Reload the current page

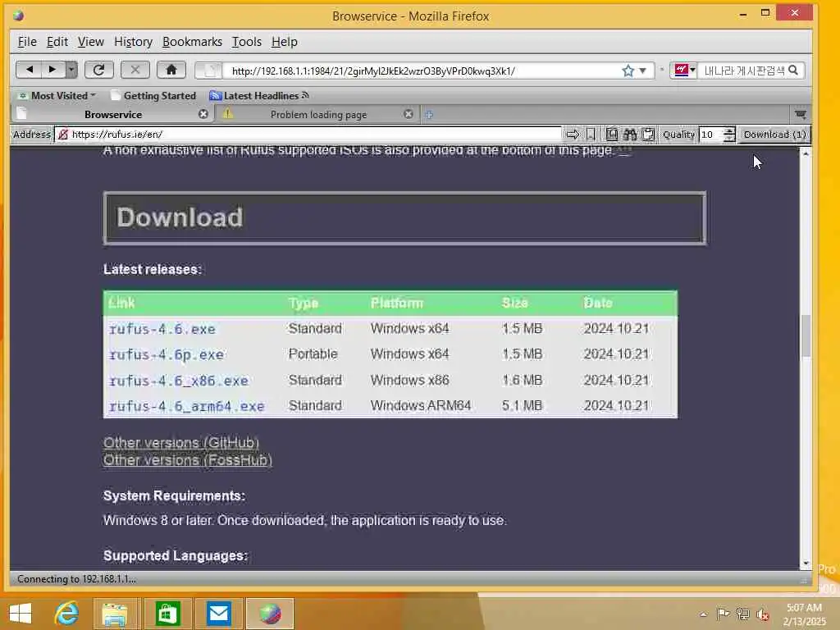tap(98, 70)
